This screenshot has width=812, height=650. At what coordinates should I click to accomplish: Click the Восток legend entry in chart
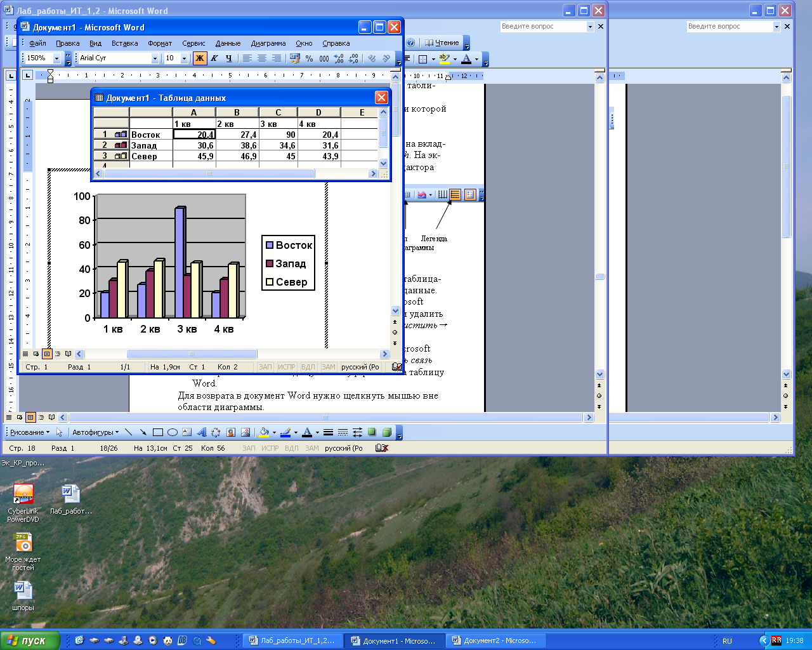click(x=288, y=245)
